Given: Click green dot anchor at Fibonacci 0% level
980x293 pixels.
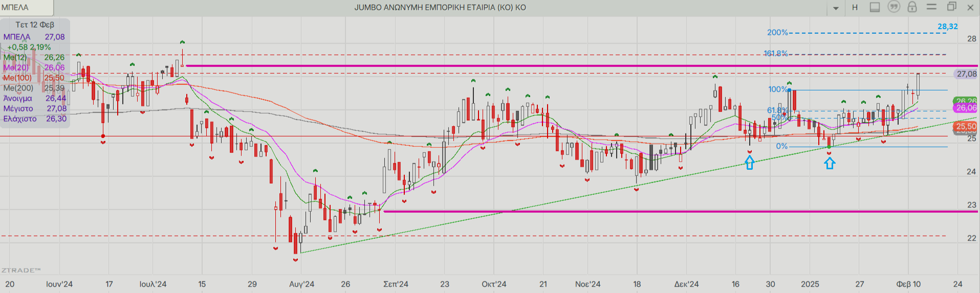Looking at the screenshot, I should coord(829,147).
